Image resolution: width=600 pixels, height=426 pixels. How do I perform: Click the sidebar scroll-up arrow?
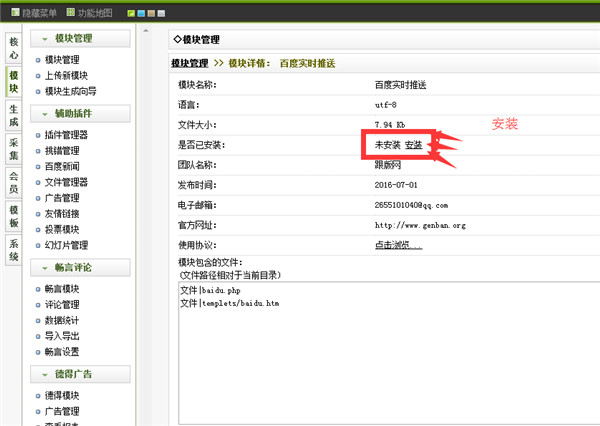click(145, 31)
